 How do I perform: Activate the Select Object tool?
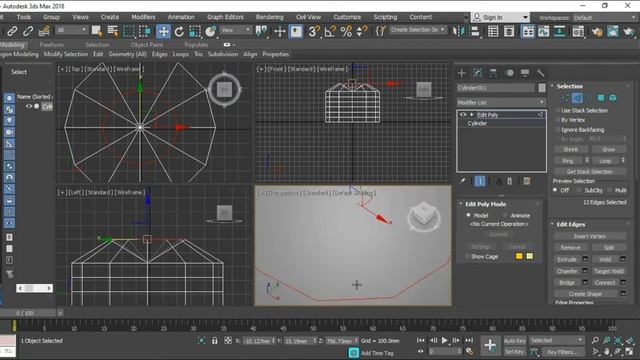97,31
